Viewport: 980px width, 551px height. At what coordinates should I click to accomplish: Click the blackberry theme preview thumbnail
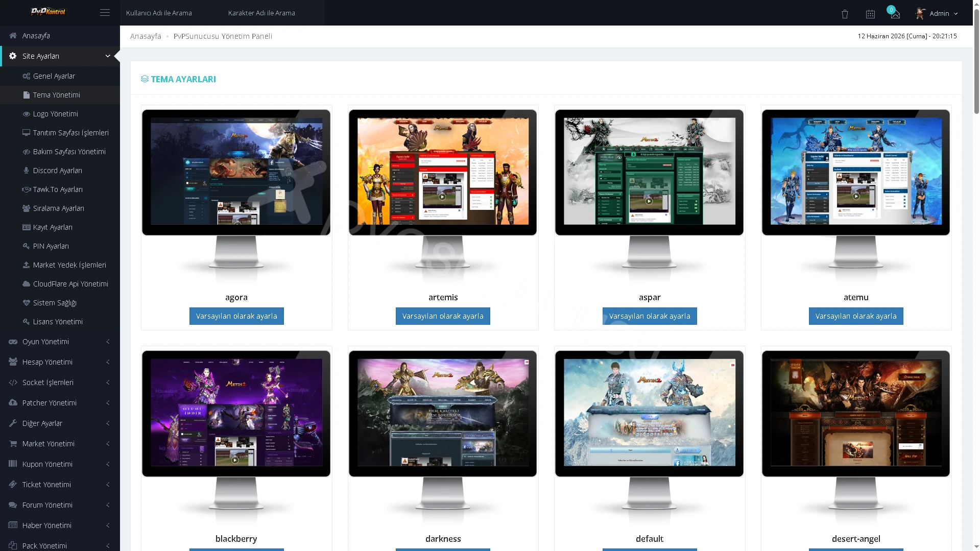[x=236, y=438]
